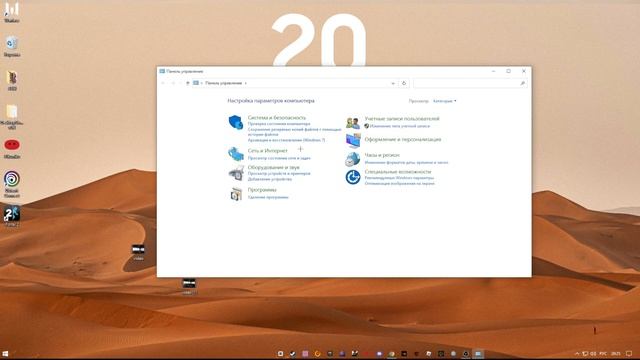Click the forward arrow in Control Panel

tap(173, 83)
